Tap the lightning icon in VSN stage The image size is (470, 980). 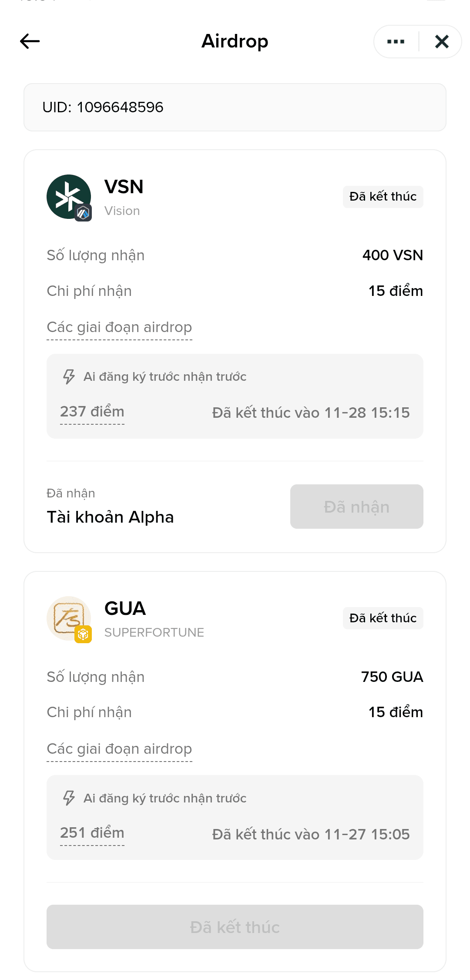(x=69, y=377)
